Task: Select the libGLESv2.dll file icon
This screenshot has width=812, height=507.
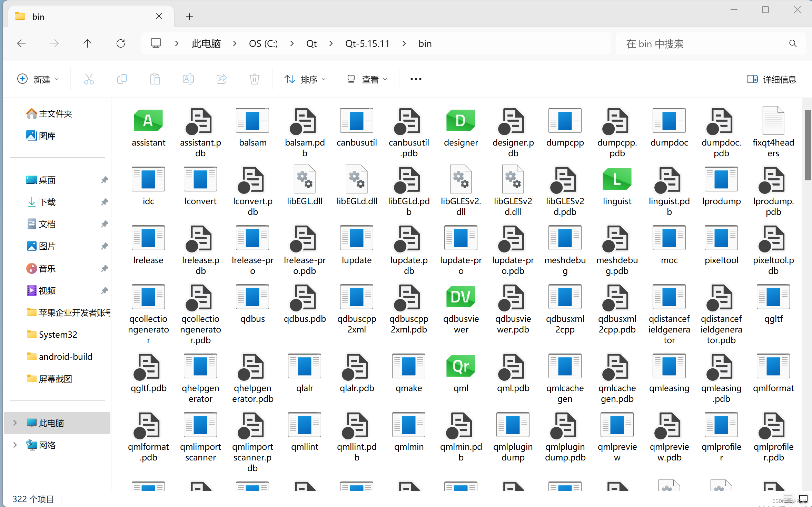Action: 461,179
